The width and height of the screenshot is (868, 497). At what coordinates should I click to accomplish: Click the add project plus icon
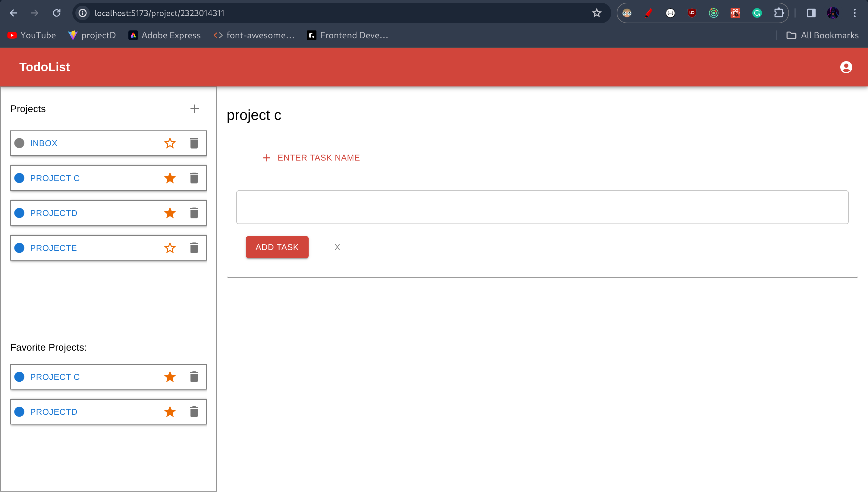(x=194, y=108)
